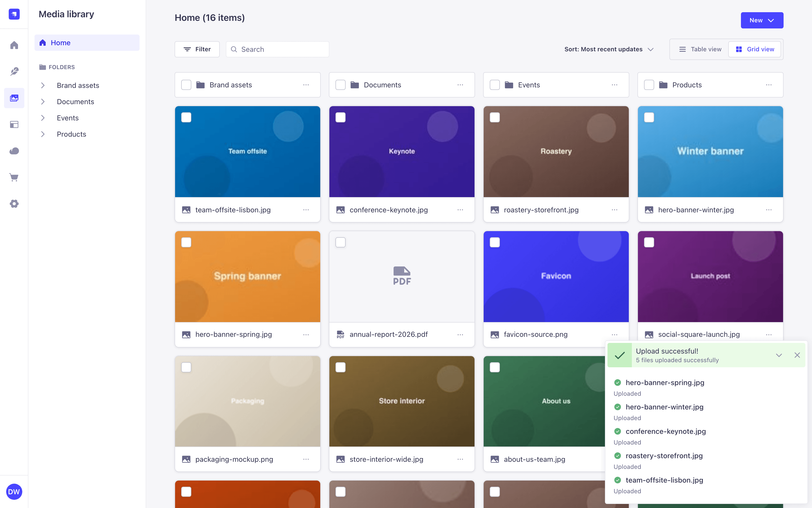Open the New dropdown button
The width and height of the screenshot is (812, 508).
tap(762, 21)
